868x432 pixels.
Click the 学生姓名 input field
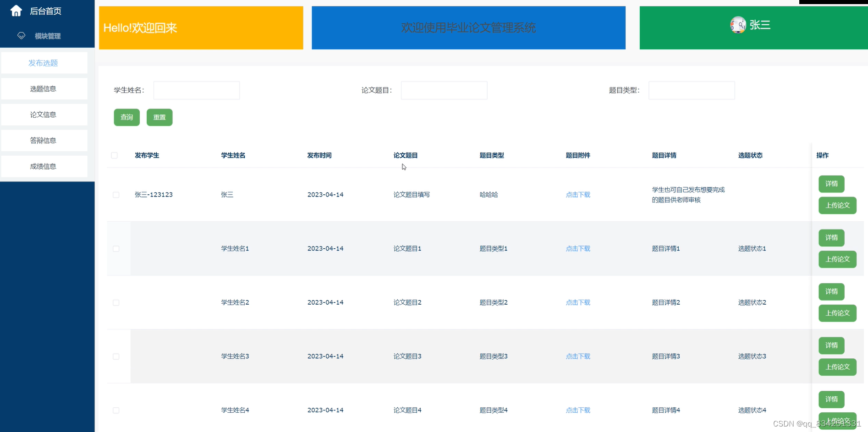pyautogui.click(x=196, y=90)
